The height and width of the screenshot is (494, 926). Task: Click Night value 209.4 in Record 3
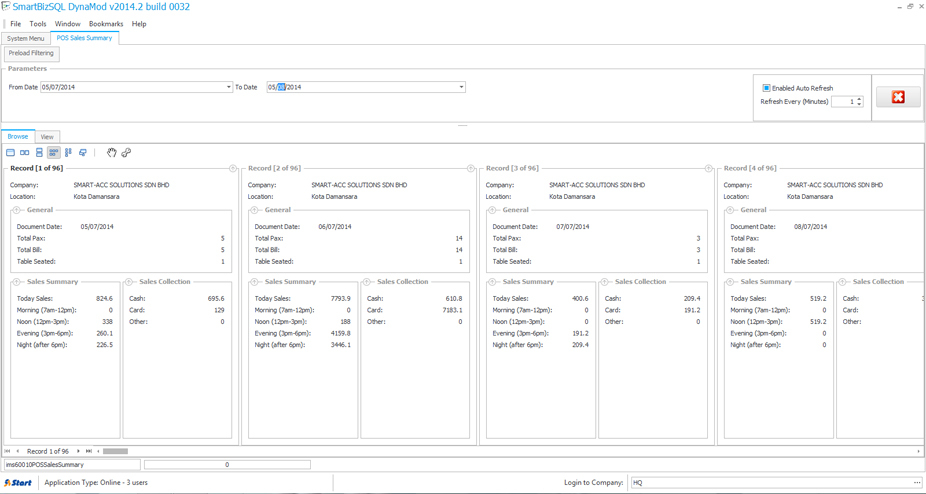[580, 345]
